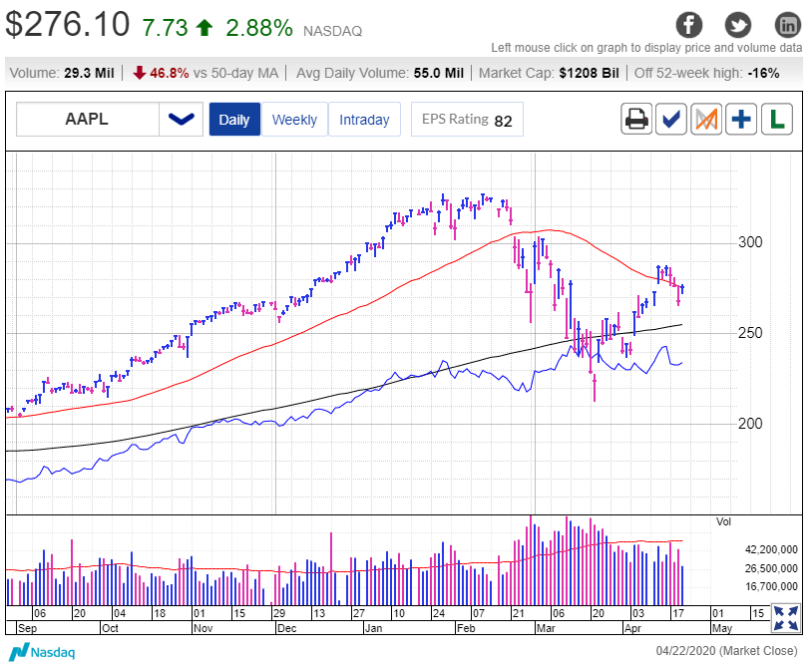812x664 pixels.
Task: Click the Feb month label
Action: (x=466, y=628)
